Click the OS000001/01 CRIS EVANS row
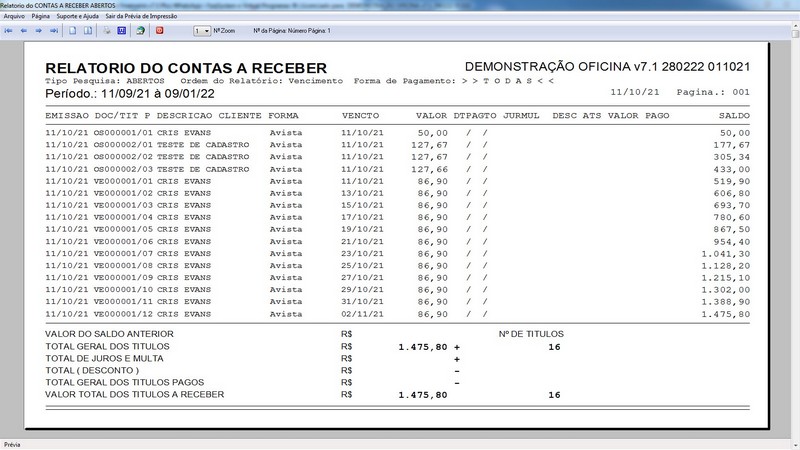800x450 pixels. click(397, 133)
